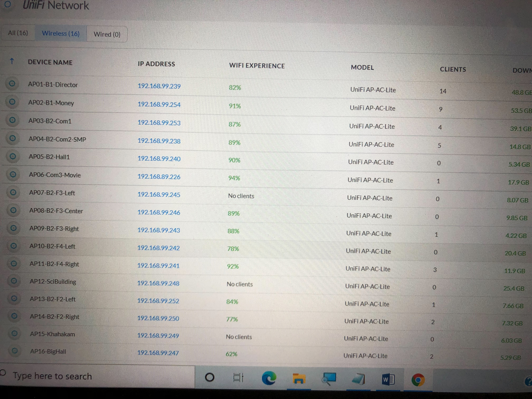Click the status icon for AP16-BigHall
Image resolution: width=532 pixels, height=399 pixels.
(15, 351)
